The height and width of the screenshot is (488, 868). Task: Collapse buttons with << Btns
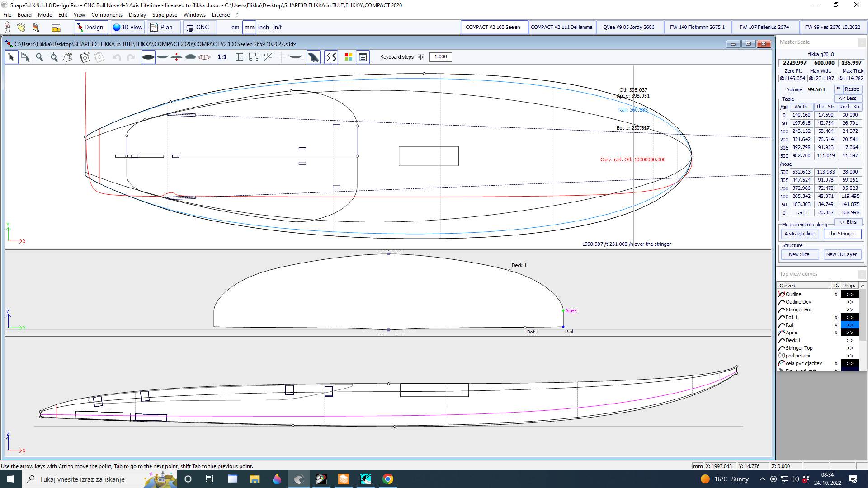847,222
